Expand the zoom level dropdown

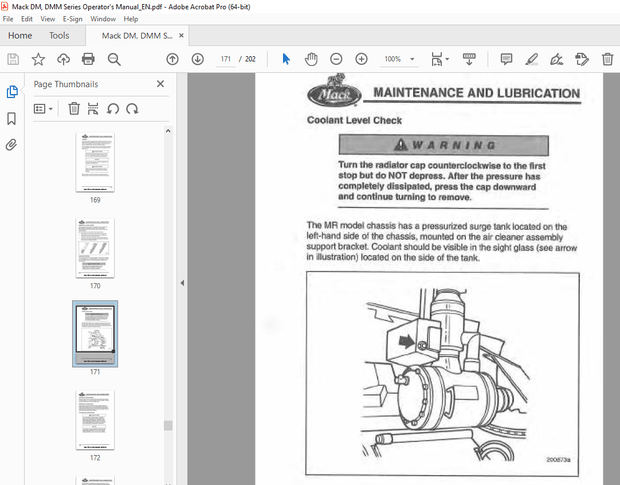(x=412, y=59)
